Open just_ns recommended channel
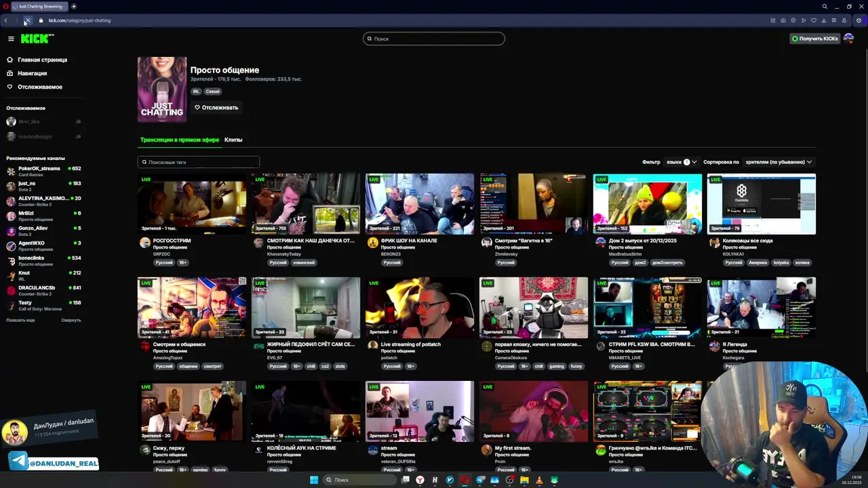This screenshot has height=488, width=868. (x=43, y=186)
